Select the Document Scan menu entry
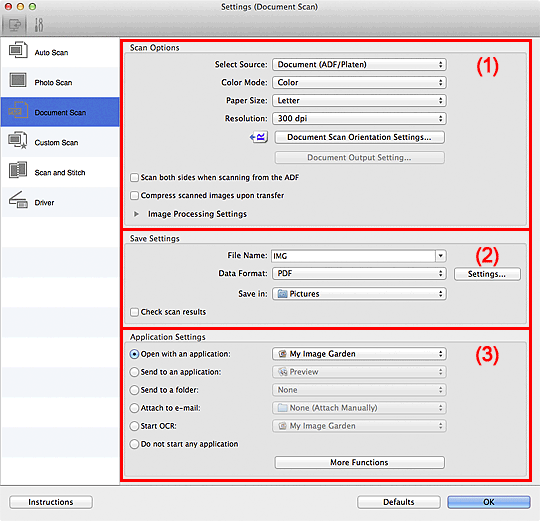Screen dimensions: 540x521 (x=60, y=112)
